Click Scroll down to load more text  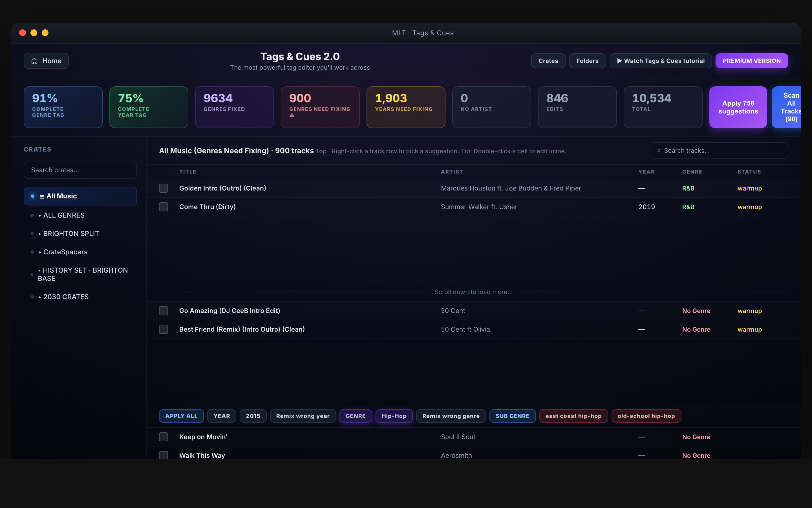click(x=473, y=292)
